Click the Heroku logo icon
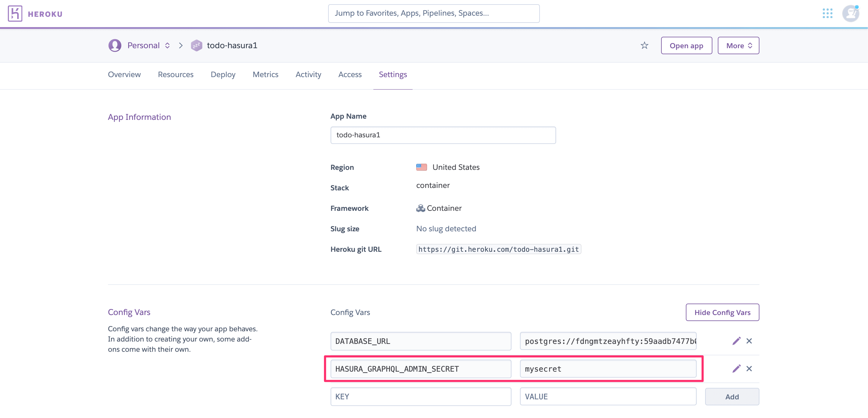Viewport: 868px width, 418px height. tap(15, 14)
